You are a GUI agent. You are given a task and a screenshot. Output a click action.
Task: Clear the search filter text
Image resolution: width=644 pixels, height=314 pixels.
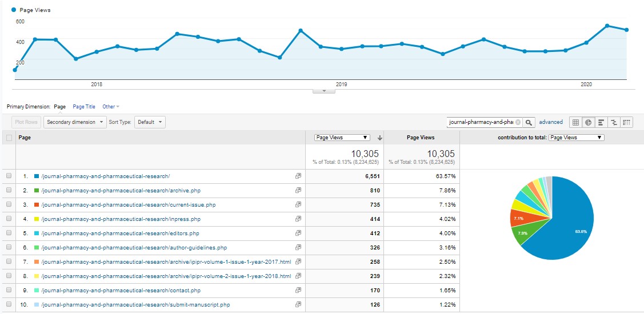click(518, 122)
